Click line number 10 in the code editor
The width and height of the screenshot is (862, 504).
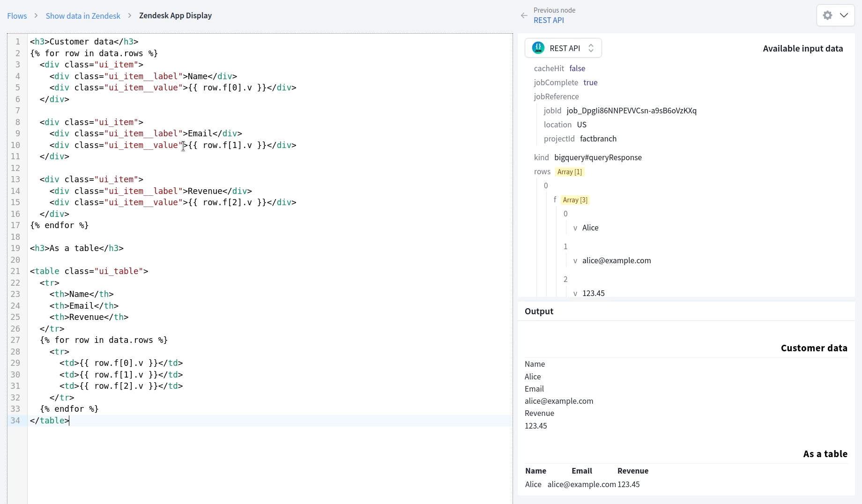click(15, 145)
